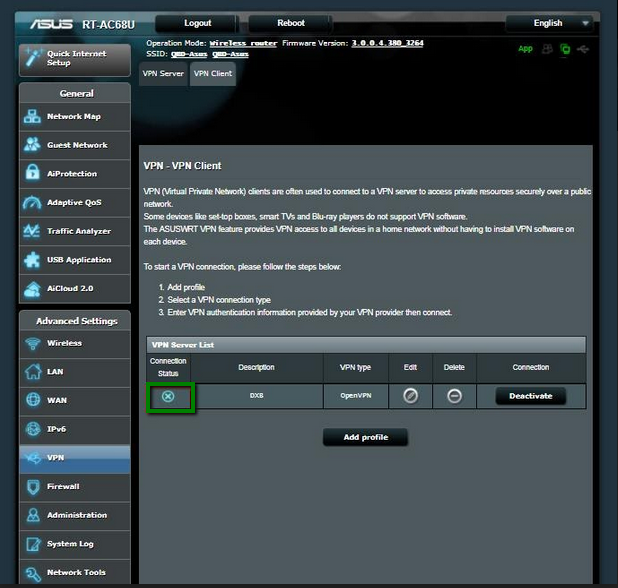This screenshot has width=618, height=588.
Task: Click the USB Application puzzle icon
Action: [x=32, y=260]
